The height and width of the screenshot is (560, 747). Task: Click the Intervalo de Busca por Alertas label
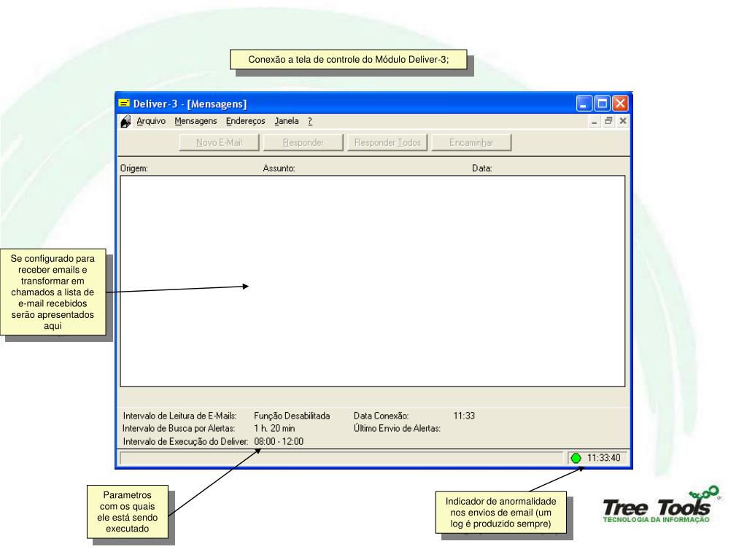coord(179,428)
